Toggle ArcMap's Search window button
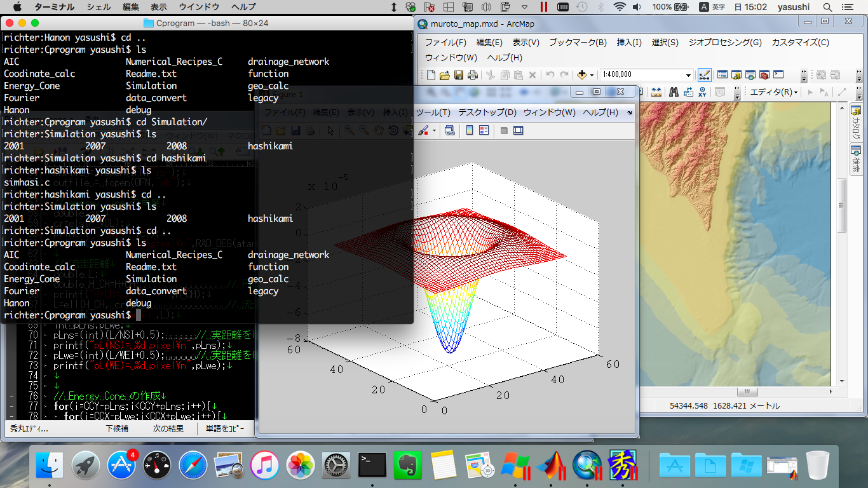The image size is (868, 488). click(750, 75)
